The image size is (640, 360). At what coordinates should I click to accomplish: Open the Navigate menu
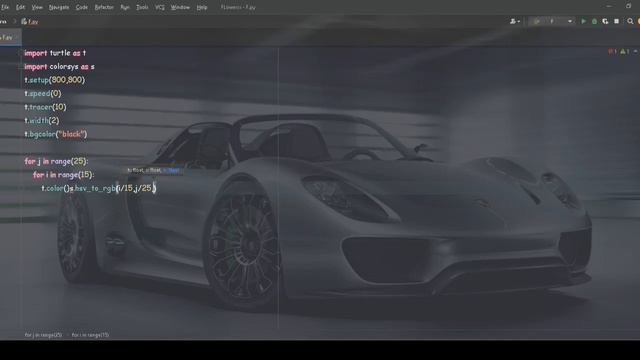[59, 7]
